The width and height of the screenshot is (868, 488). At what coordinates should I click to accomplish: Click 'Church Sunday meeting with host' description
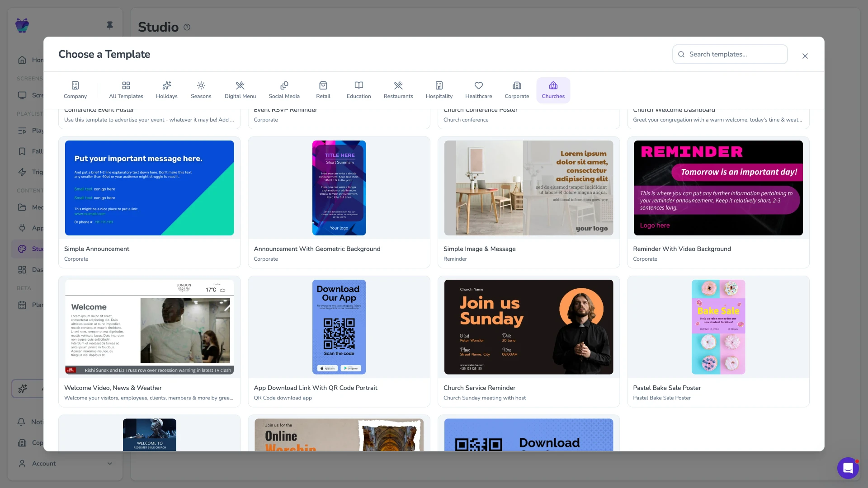(x=485, y=398)
